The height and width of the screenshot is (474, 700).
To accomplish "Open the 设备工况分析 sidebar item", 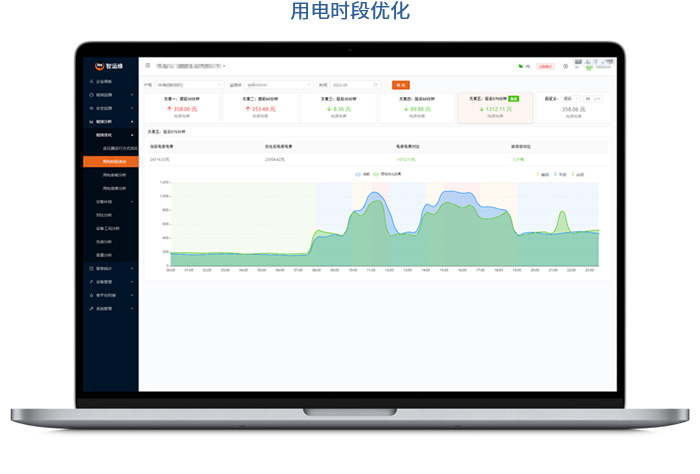I will pos(111,229).
